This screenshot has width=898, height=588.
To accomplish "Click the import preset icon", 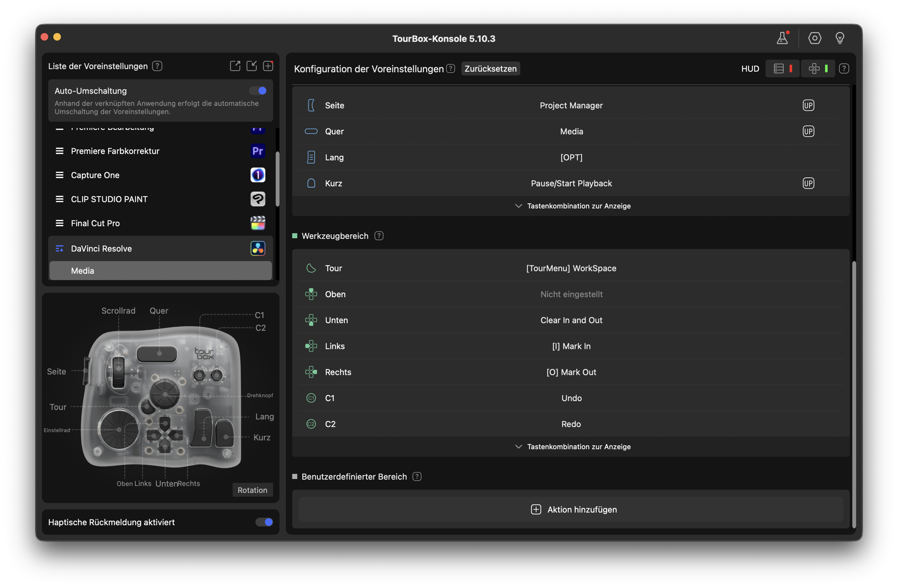I will tap(251, 66).
